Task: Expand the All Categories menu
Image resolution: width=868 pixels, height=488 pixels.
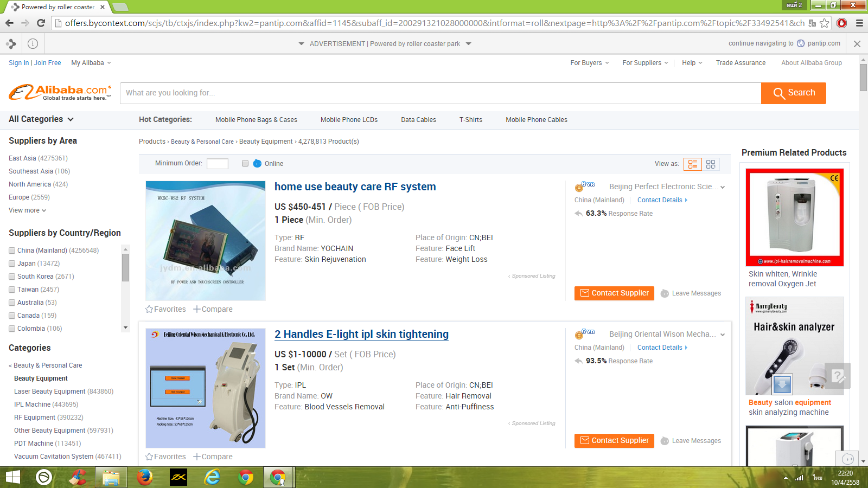Action: [41, 119]
